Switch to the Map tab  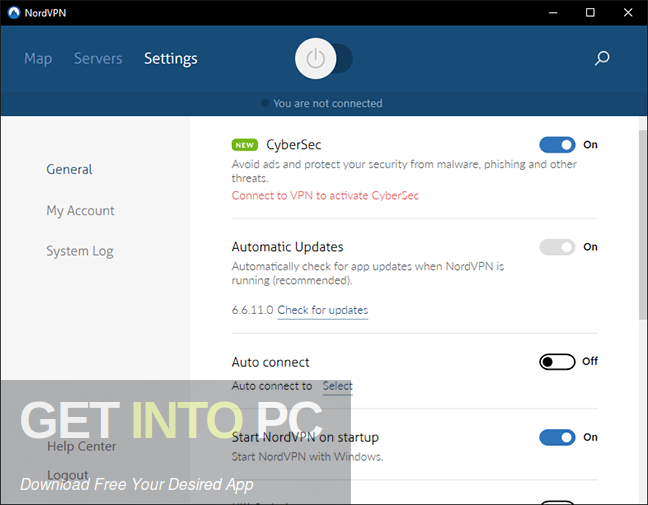(x=38, y=59)
